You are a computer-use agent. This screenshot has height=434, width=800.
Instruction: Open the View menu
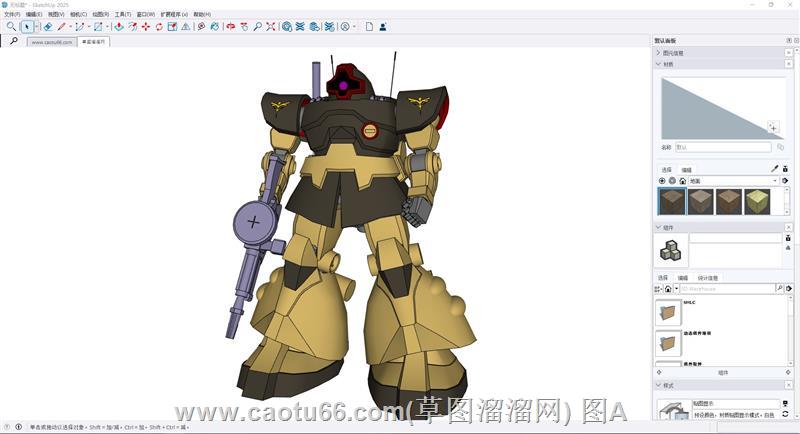pos(56,14)
